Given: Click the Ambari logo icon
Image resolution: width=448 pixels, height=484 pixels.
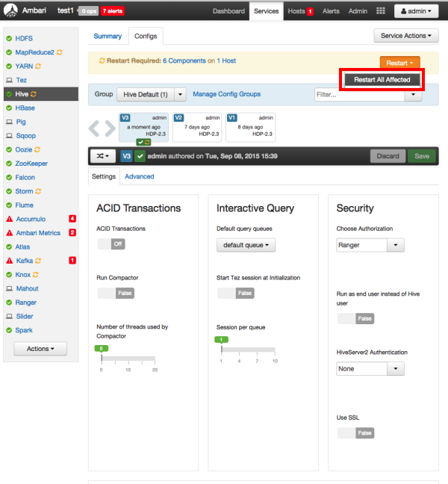Looking at the screenshot, I should tap(10, 10).
